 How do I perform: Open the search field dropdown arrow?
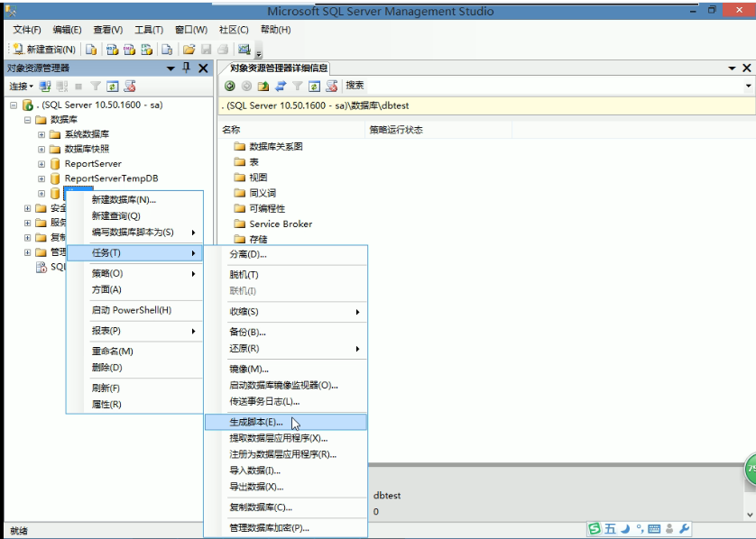click(748, 86)
